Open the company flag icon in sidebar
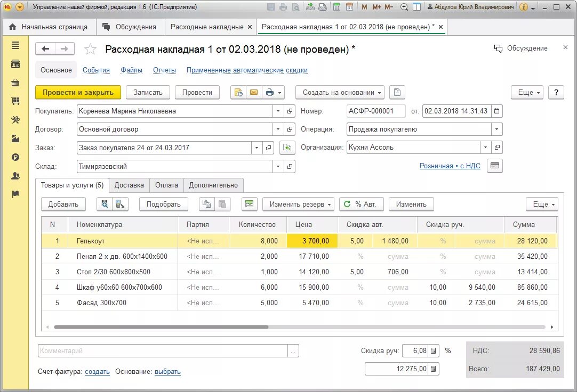The height and width of the screenshot is (392, 577). coord(15,194)
